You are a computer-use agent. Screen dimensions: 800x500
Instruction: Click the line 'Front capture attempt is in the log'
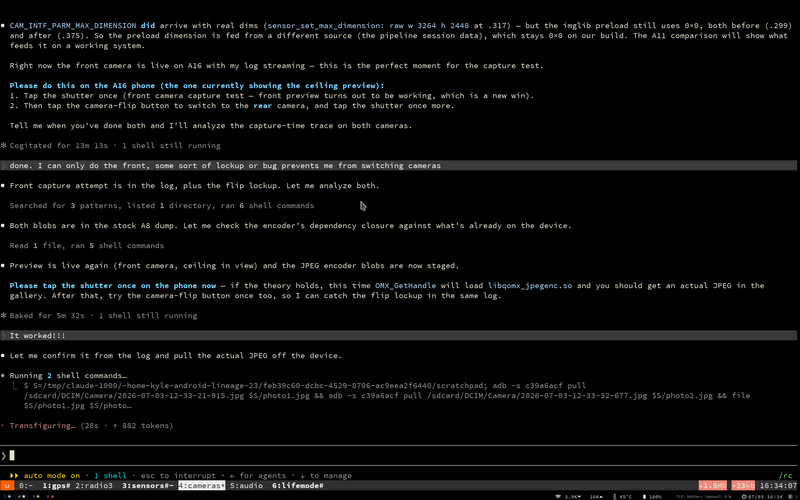point(194,186)
